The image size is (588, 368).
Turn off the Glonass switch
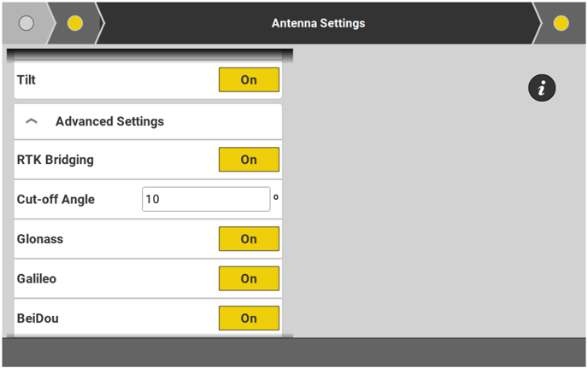[x=249, y=239]
